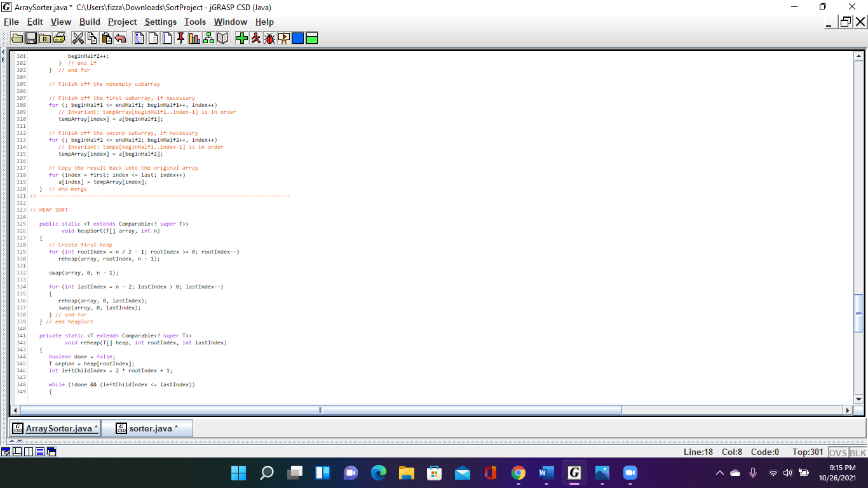Click the 'Top:301' status bar entry
This screenshot has width=868, height=488.
[x=808, y=452]
